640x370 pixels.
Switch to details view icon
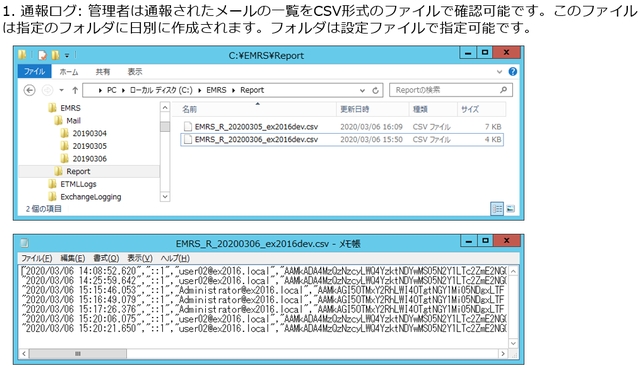click(497, 209)
